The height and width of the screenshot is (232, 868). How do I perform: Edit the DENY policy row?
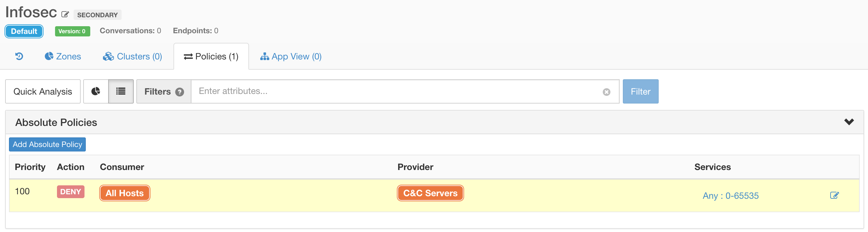coord(834,195)
